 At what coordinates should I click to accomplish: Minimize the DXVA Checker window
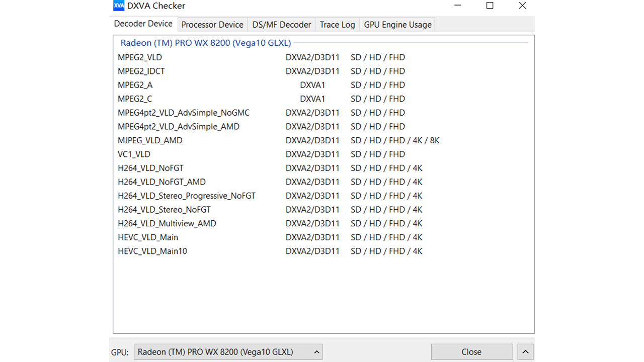tap(457, 6)
